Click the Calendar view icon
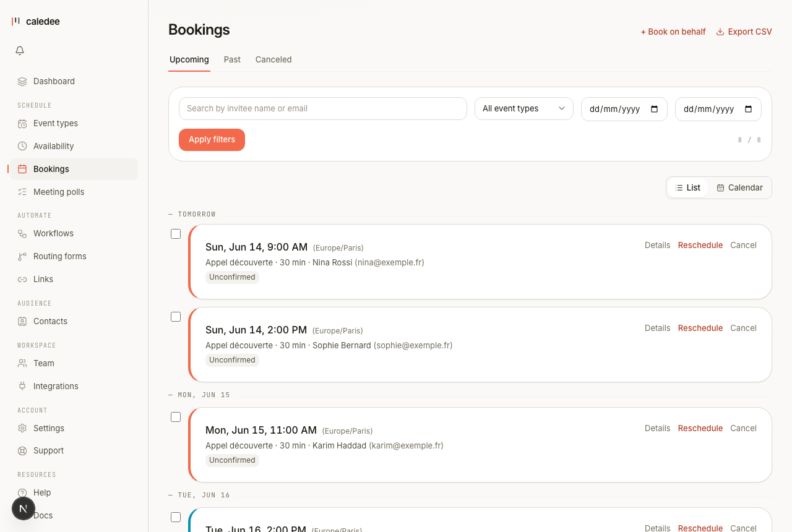Viewport: 792px width, 532px height. point(720,187)
